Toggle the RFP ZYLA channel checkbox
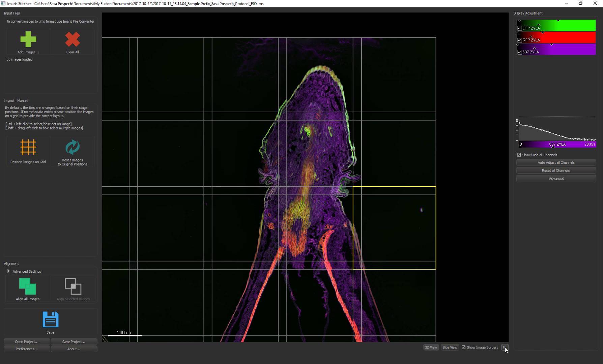 coord(520,40)
